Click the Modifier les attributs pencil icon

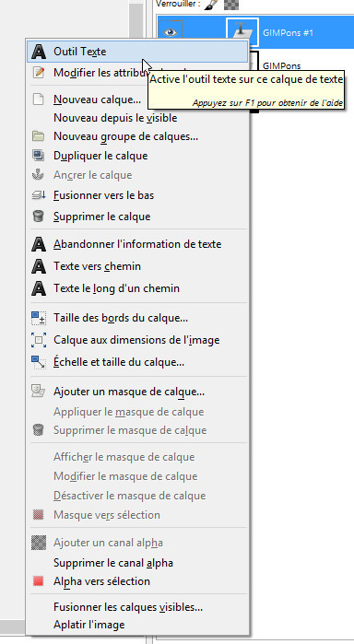click(38, 73)
